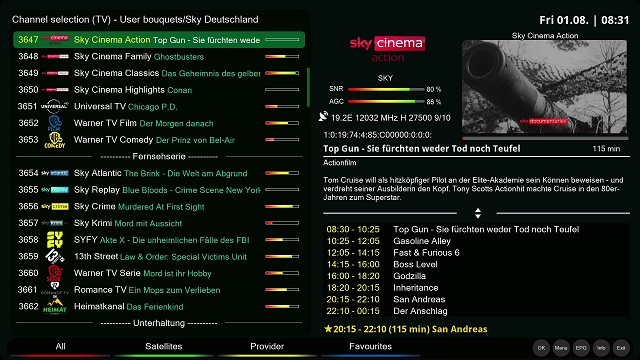Screen dimensions: 640x360
Task: Select EPG entry San Andreas at 20:15
Action: coord(476,299)
